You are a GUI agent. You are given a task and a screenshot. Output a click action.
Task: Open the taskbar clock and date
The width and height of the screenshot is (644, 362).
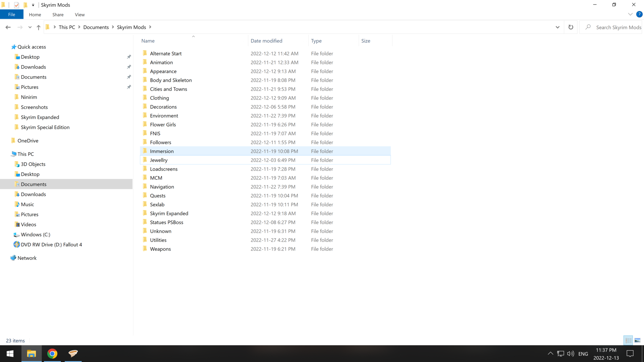[x=606, y=354]
